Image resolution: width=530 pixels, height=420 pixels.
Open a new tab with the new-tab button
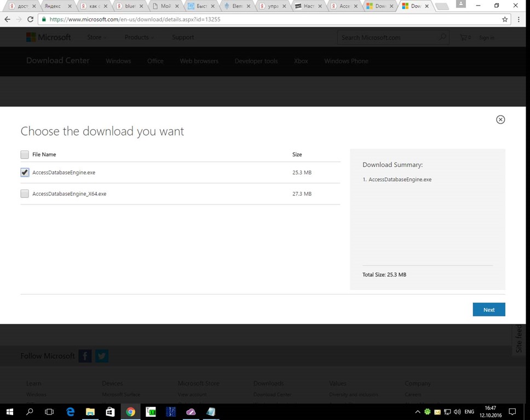442,6
